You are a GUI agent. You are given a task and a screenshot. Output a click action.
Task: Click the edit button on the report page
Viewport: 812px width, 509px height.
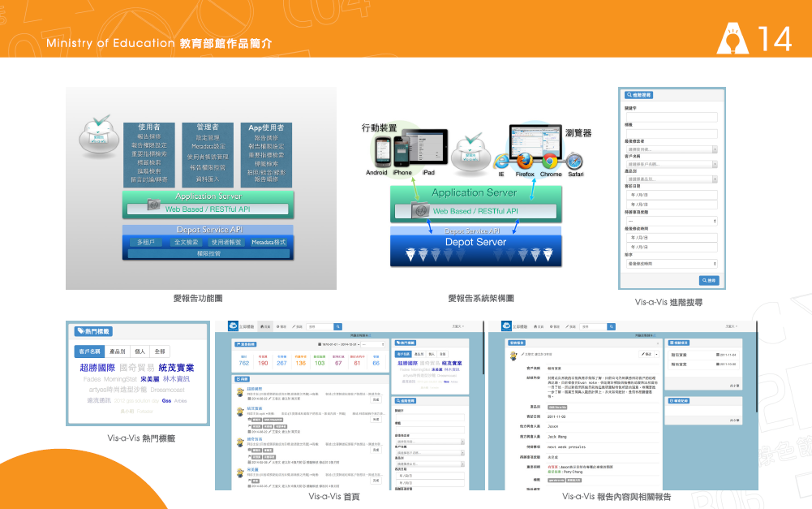tap(647, 355)
